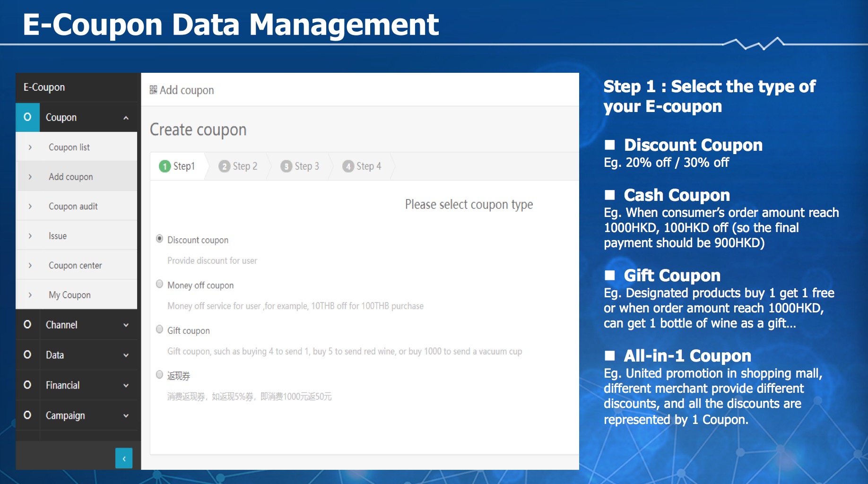Click the Data section circle icon
The height and width of the screenshot is (484, 868).
coord(27,355)
